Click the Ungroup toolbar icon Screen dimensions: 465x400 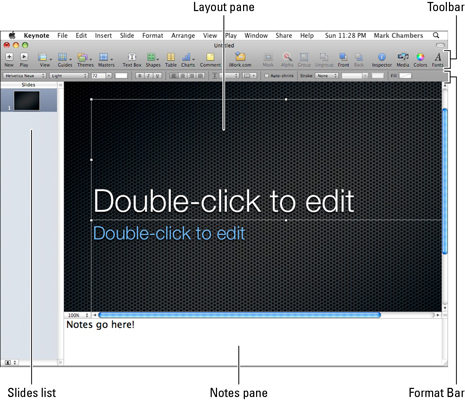point(324,57)
